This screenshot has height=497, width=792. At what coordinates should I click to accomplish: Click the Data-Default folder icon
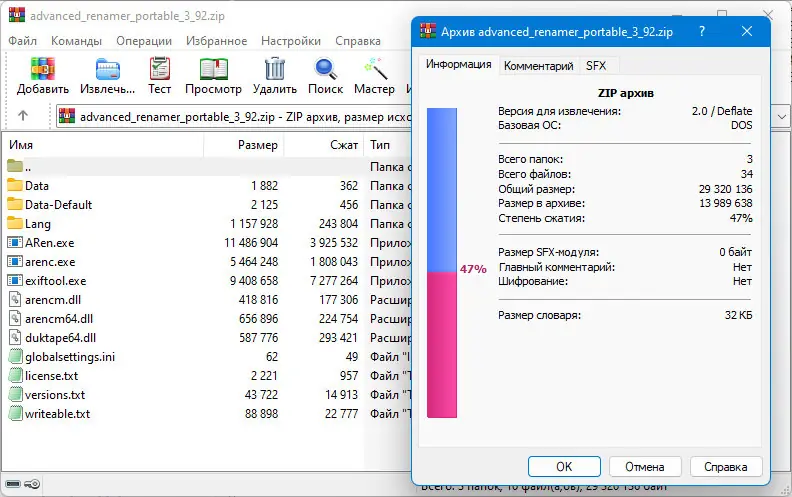point(15,205)
